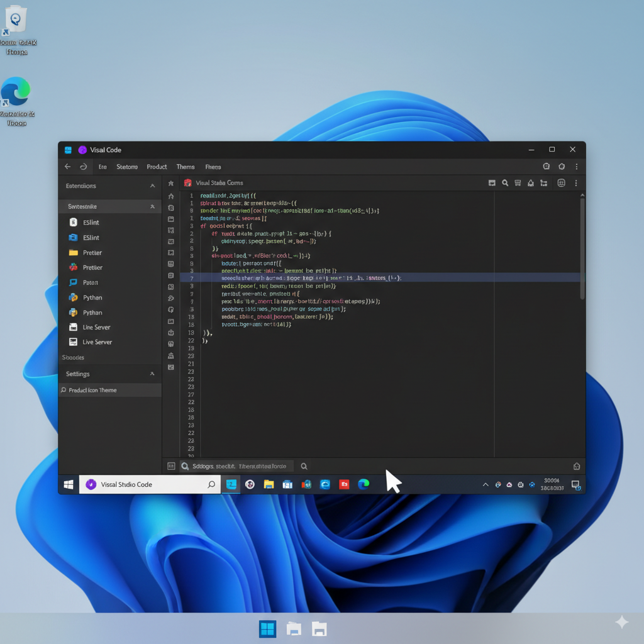Click the Sbaodes section label
The width and height of the screenshot is (644, 644).
(x=73, y=358)
